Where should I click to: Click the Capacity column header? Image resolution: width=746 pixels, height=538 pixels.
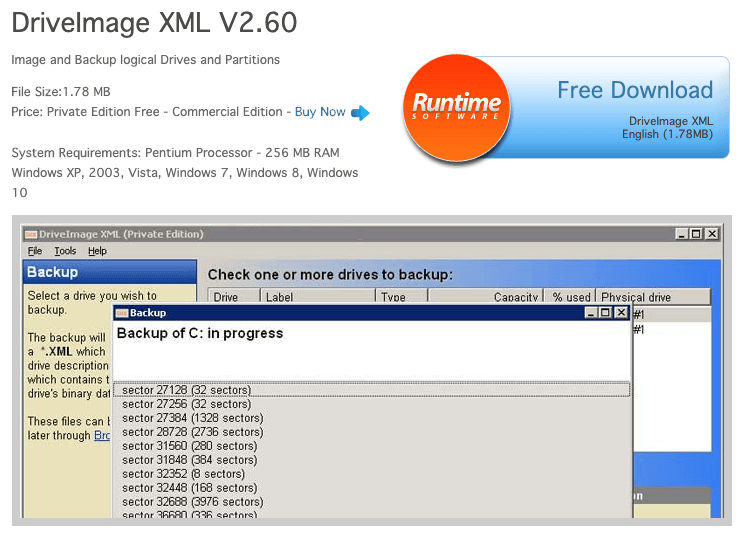click(x=486, y=296)
